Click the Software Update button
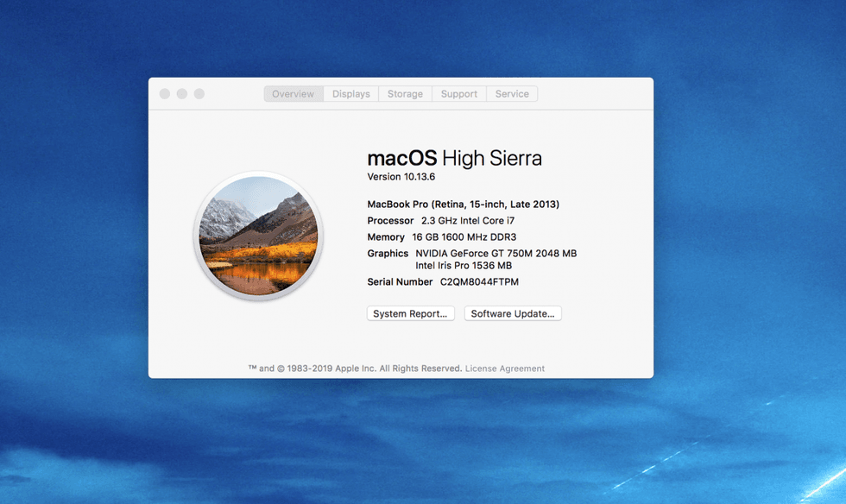 pos(513,313)
